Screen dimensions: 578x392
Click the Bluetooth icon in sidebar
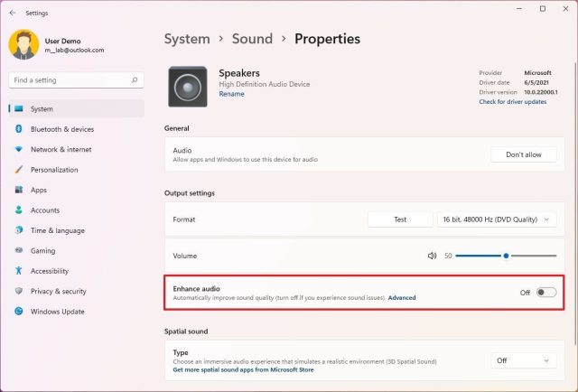pyautogui.click(x=19, y=129)
